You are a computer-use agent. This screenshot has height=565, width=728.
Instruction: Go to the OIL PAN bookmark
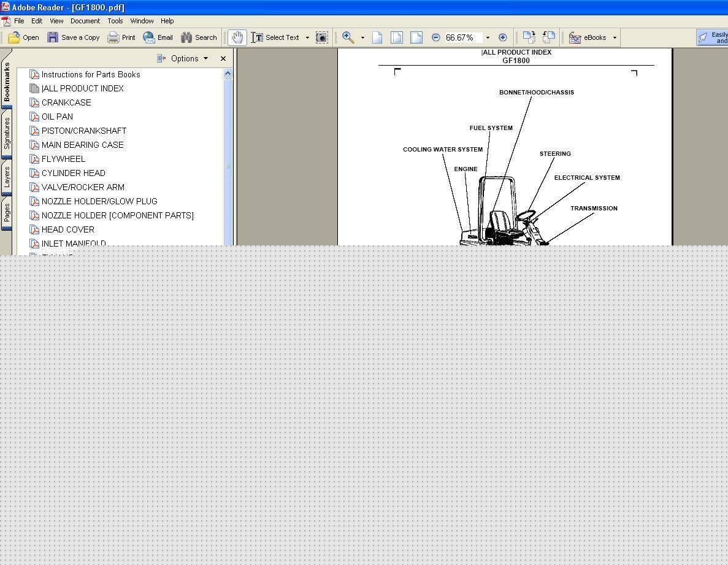click(x=57, y=117)
